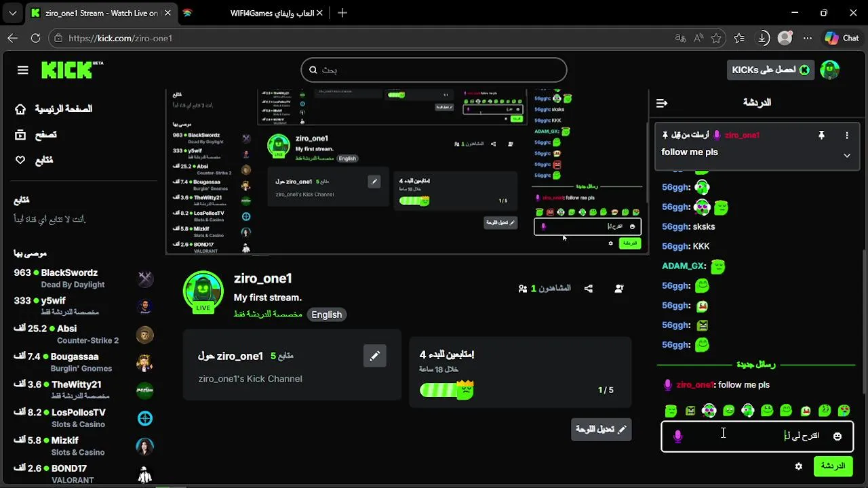Select the last quick emote
The height and width of the screenshot is (488, 868).
(844, 411)
